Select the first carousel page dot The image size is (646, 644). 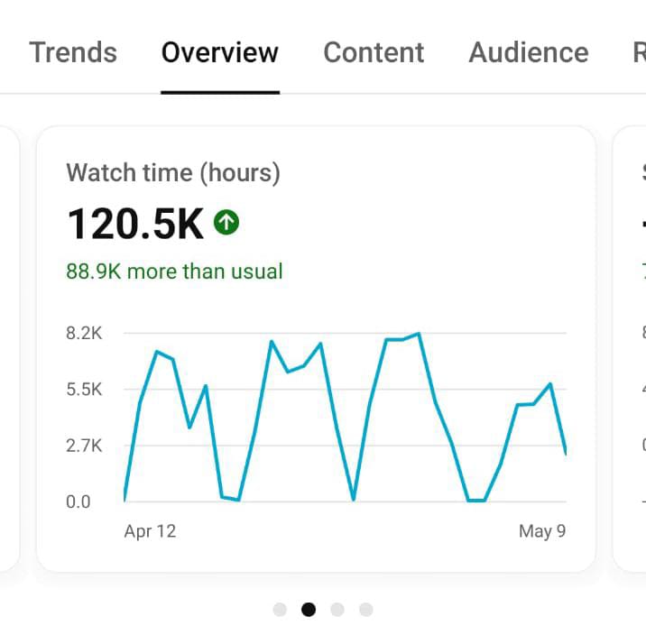(280, 610)
